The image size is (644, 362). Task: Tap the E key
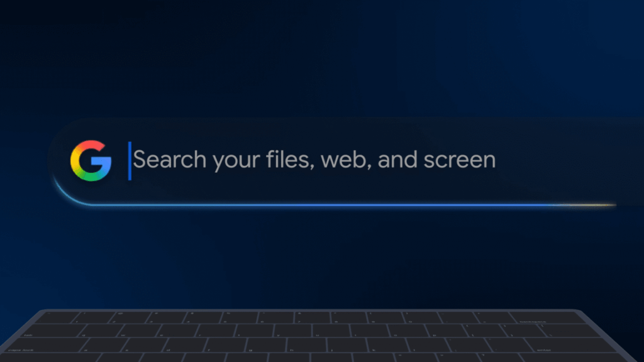tap(178, 330)
